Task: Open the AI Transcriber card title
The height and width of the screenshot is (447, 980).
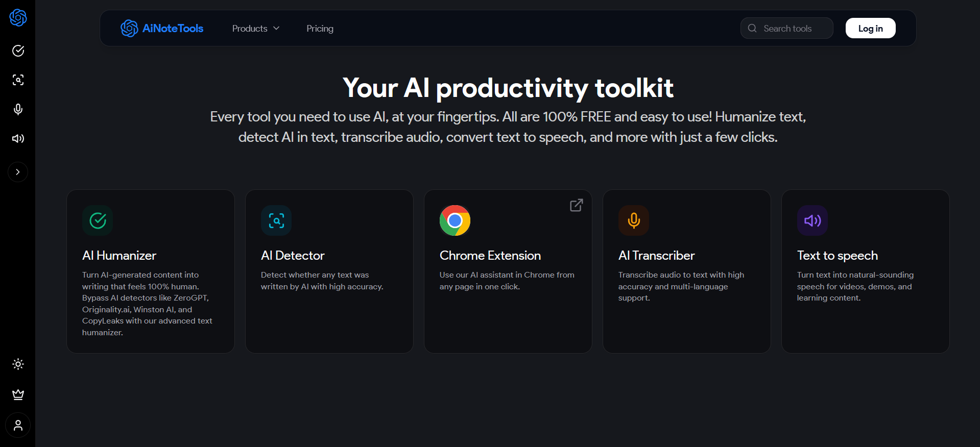Action: click(656, 256)
